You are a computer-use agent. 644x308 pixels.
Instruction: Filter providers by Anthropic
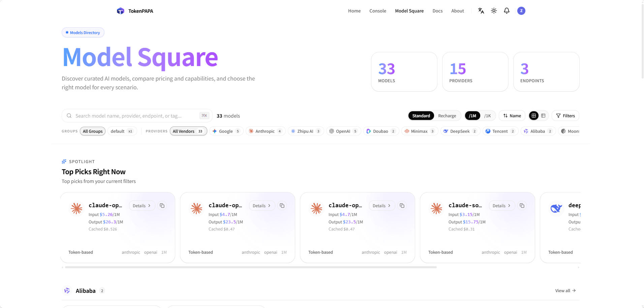[266, 131]
